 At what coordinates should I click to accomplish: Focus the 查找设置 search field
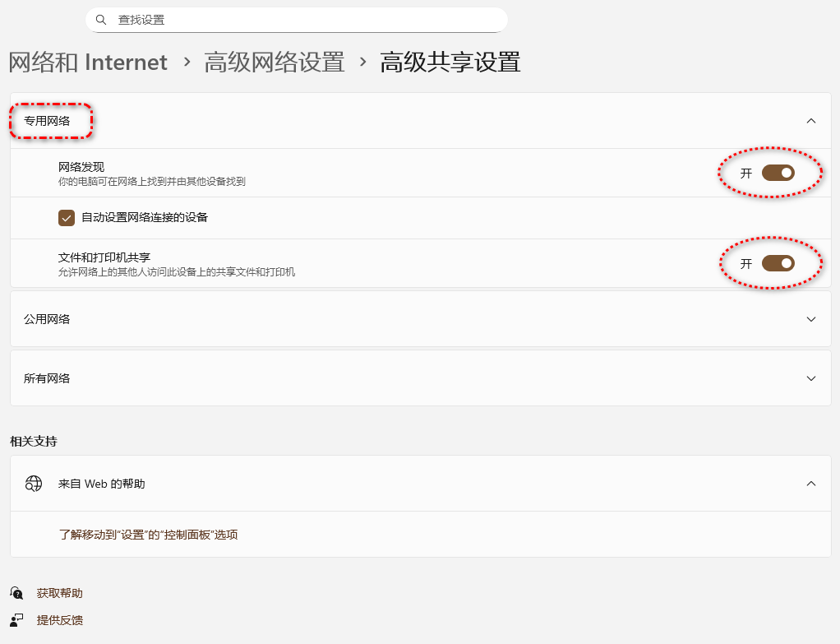tap(296, 20)
